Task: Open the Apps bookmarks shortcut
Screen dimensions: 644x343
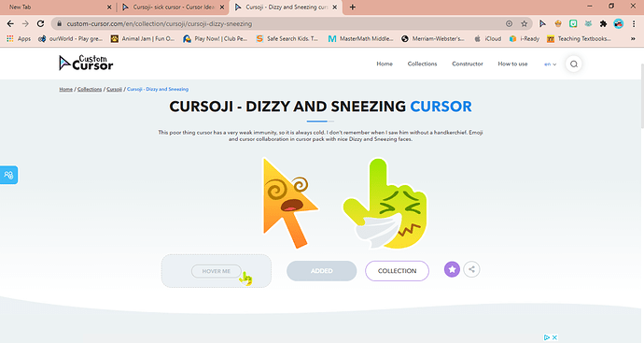Action: point(19,38)
